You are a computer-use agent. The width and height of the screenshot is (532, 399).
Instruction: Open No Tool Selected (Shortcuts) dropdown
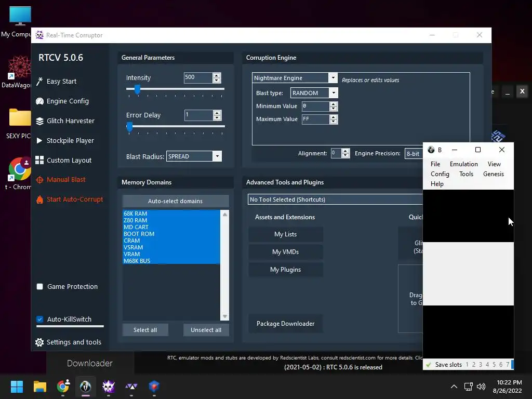click(335, 199)
